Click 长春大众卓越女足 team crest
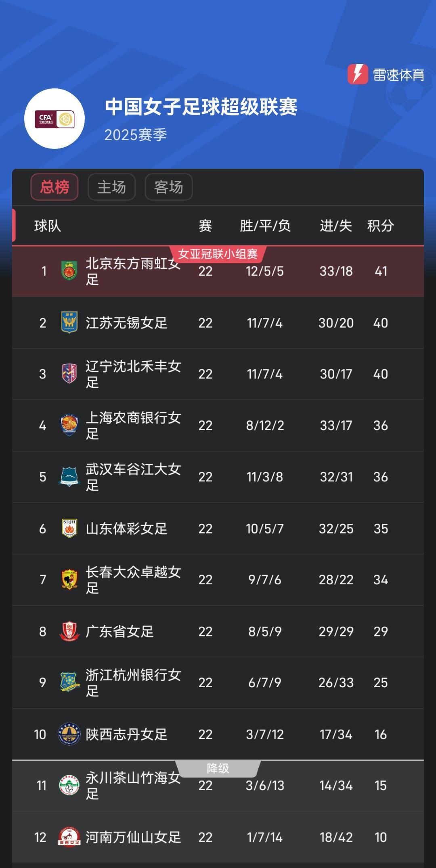The image size is (436, 868). (69, 579)
